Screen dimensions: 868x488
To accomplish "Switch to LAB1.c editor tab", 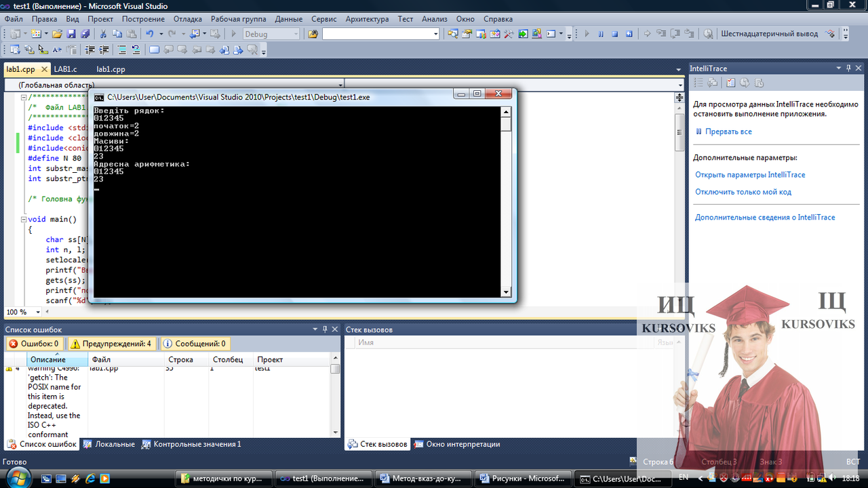I will 66,69.
